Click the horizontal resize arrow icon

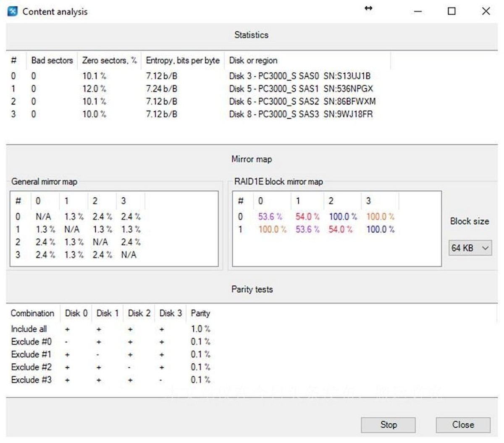(x=368, y=8)
